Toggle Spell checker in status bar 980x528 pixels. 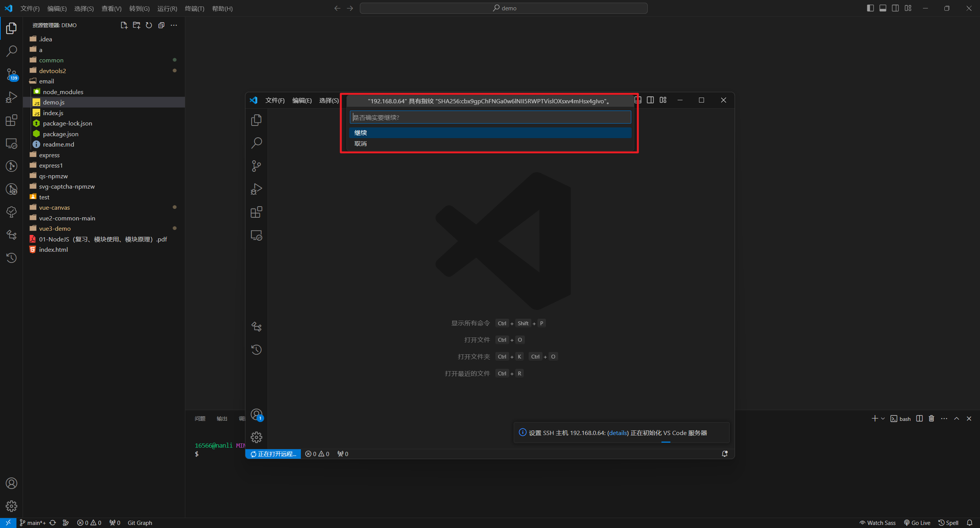[949, 523]
